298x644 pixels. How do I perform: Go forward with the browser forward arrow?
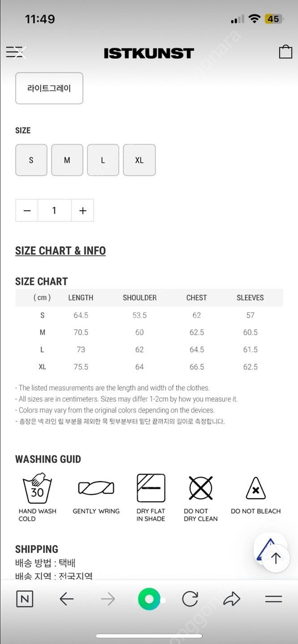(108, 599)
